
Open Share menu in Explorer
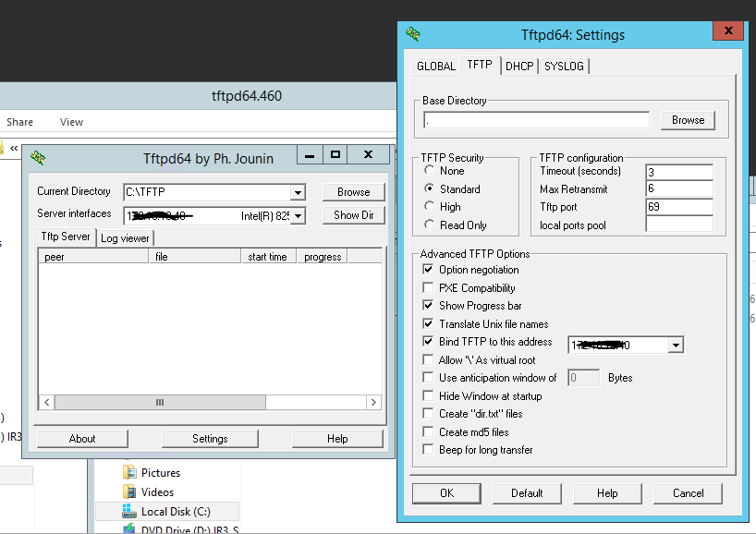pyautogui.click(x=19, y=122)
